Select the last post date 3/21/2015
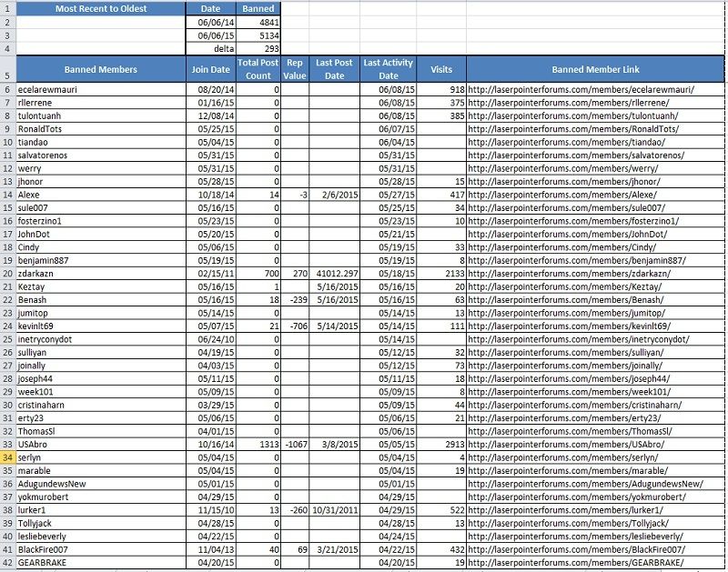The width and height of the screenshot is (728, 572). pyautogui.click(x=334, y=550)
